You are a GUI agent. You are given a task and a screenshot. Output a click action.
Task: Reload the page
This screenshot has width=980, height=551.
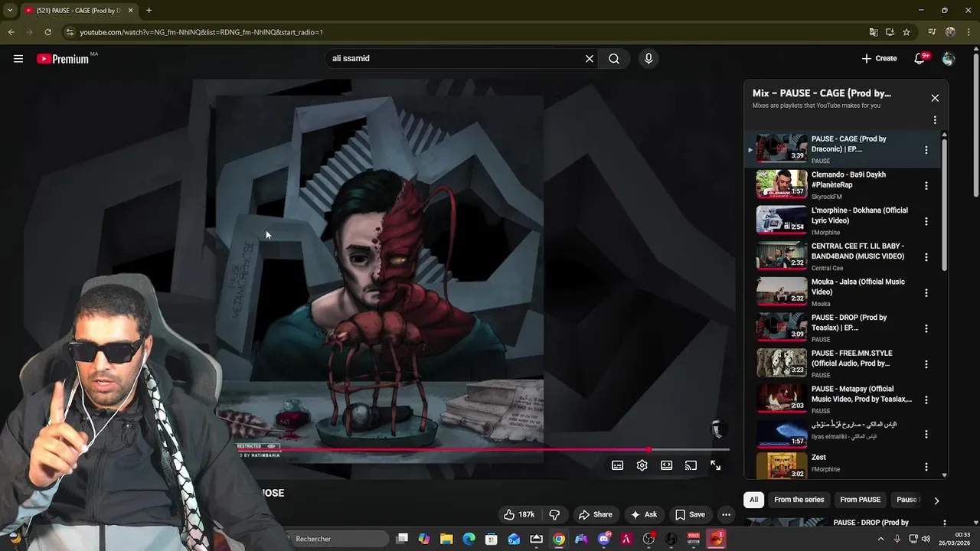[x=47, y=32]
